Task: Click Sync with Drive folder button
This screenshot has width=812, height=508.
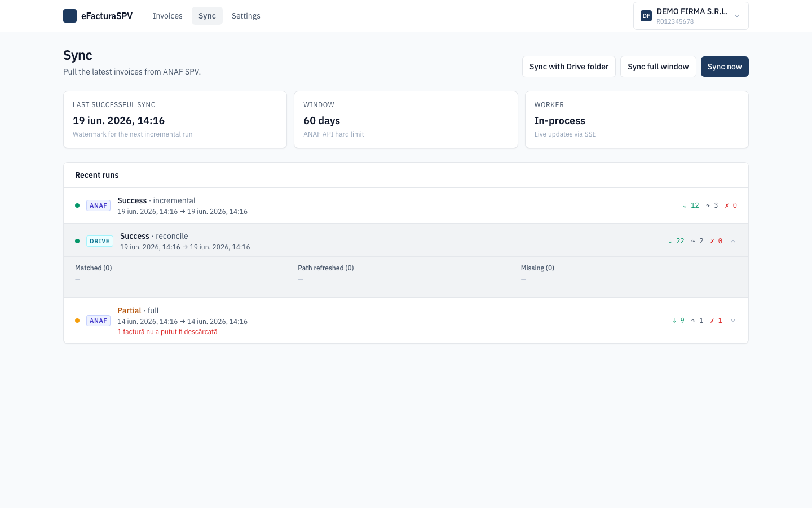Action: pyautogui.click(x=569, y=67)
